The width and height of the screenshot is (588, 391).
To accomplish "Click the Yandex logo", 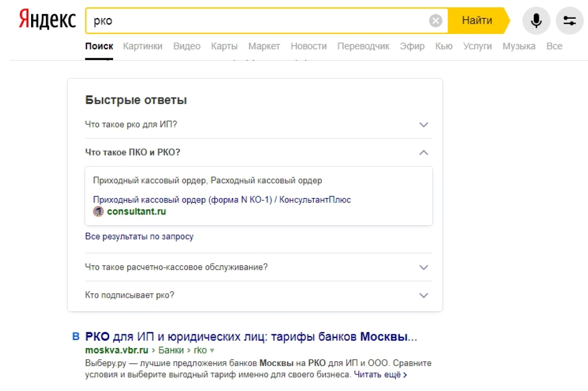I will click(47, 20).
